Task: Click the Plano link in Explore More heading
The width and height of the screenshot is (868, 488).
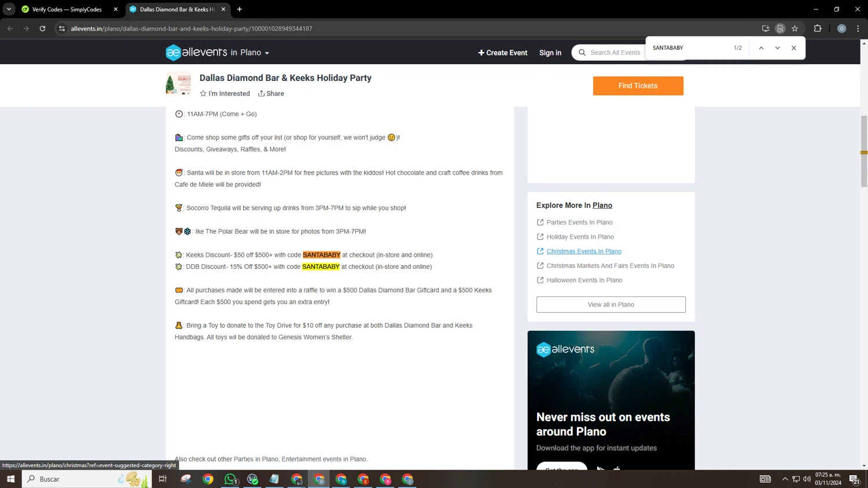Action: [602, 205]
